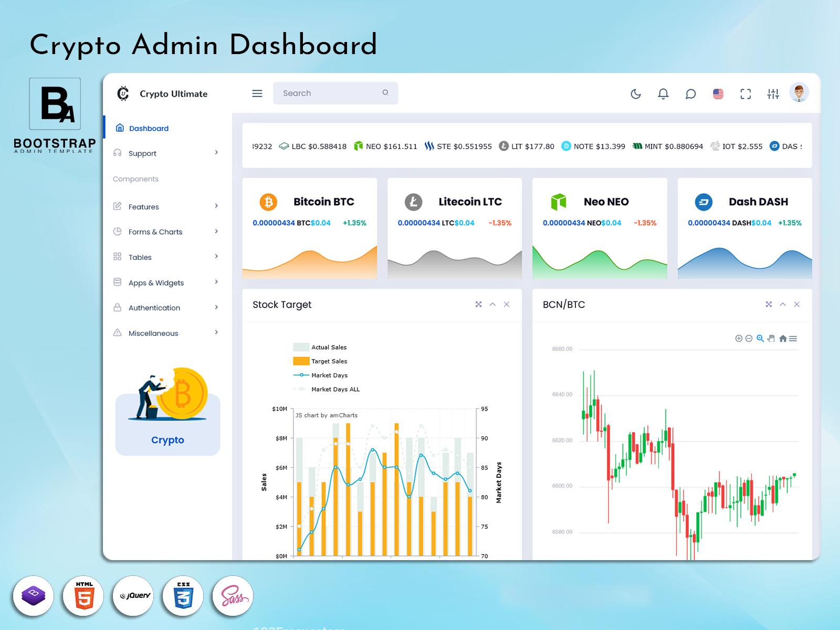The height and width of the screenshot is (630, 840).
Task: Click the Features edit icon
Action: pyautogui.click(x=118, y=206)
